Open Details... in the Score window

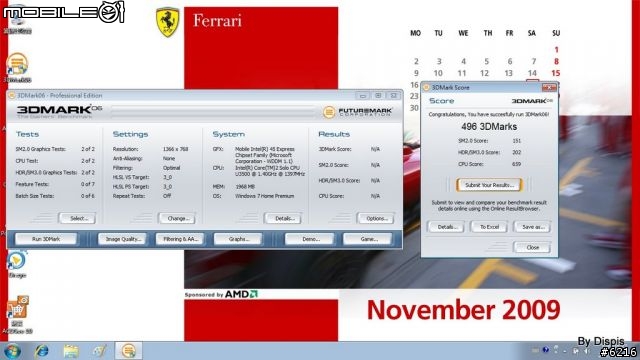(445, 227)
